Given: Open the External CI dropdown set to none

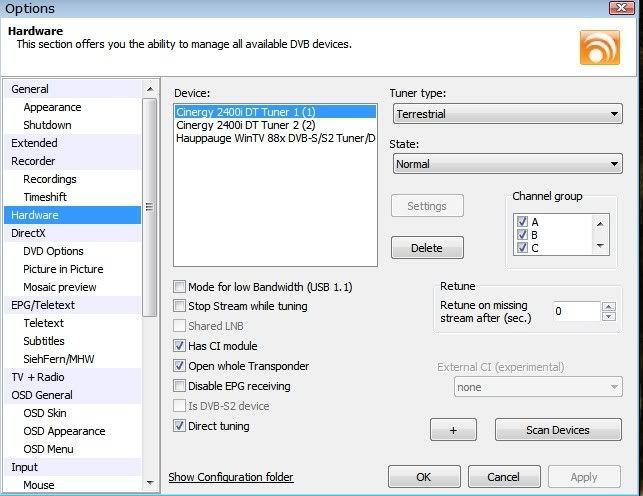Looking at the screenshot, I should pos(538,387).
